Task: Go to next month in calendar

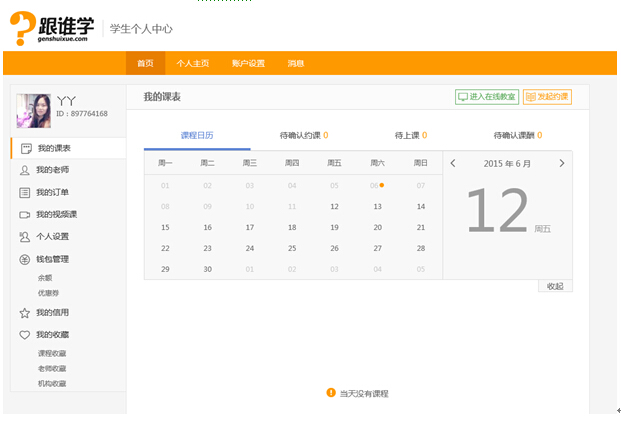Action: pos(561,163)
